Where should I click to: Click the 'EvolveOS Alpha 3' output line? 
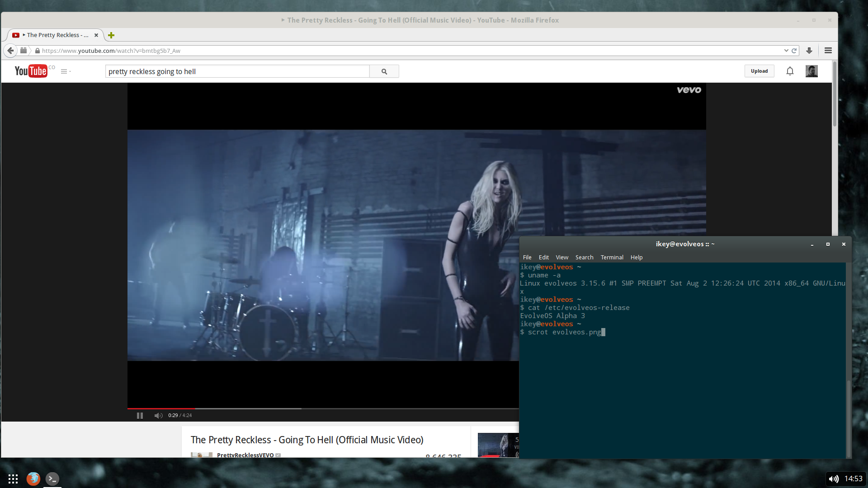(552, 316)
